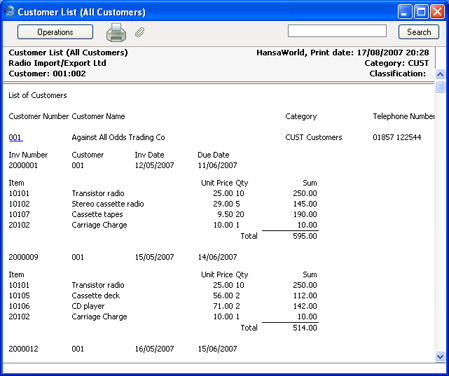Click the scroll up arrow

tap(440, 74)
